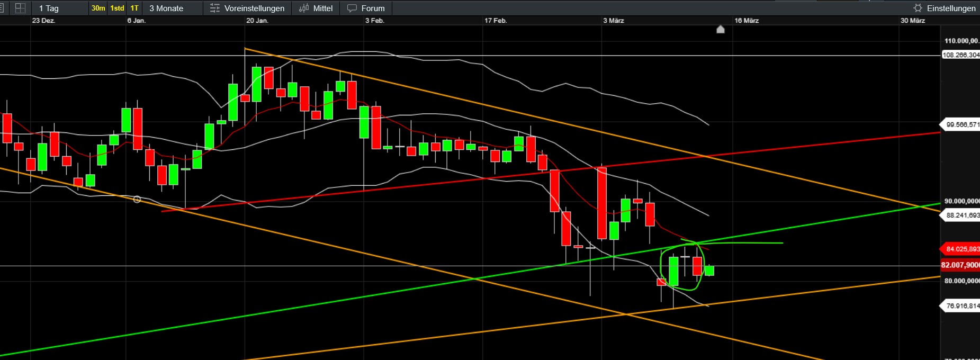
Task: Open the chart layout grid icon
Action: 20,8
